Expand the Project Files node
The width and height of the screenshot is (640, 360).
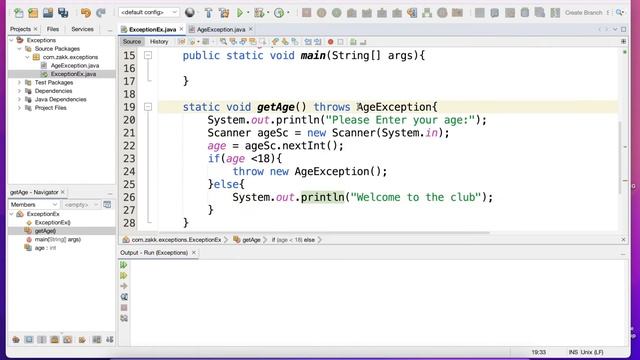(x=19, y=108)
